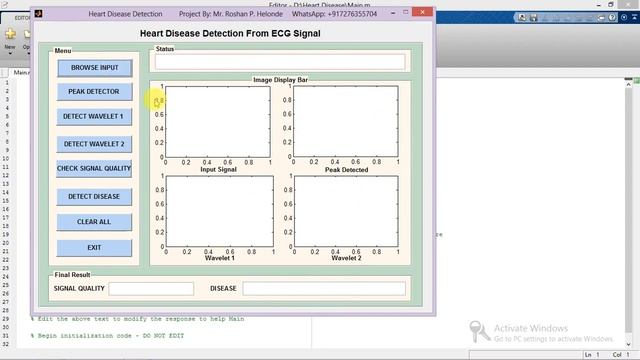Click DETECT WAVELET 1
Viewport: 640px width, 360px height.
94,117
